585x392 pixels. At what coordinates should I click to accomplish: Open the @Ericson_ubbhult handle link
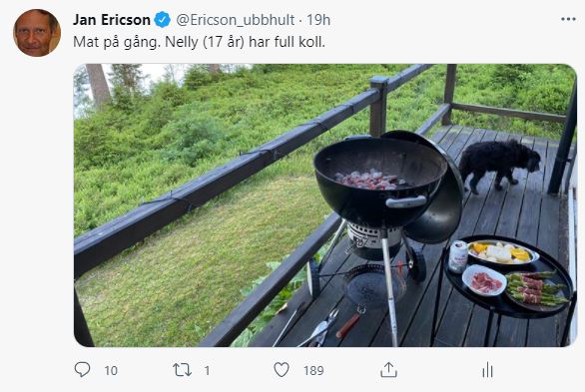235,20
